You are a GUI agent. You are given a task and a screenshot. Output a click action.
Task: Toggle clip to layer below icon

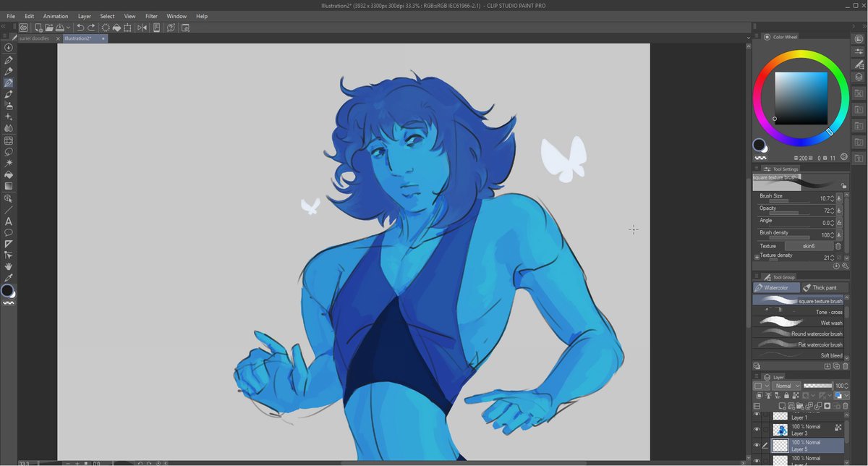tap(759, 396)
